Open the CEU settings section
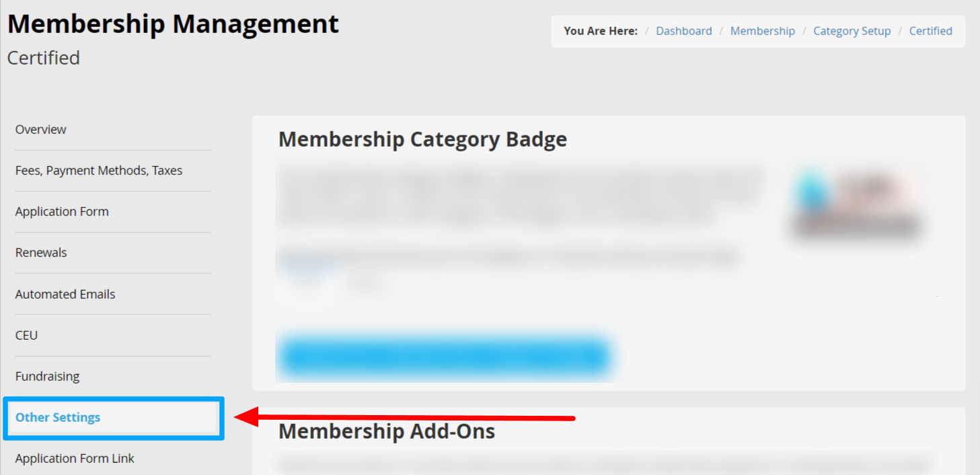The height and width of the screenshot is (475, 980). click(26, 335)
